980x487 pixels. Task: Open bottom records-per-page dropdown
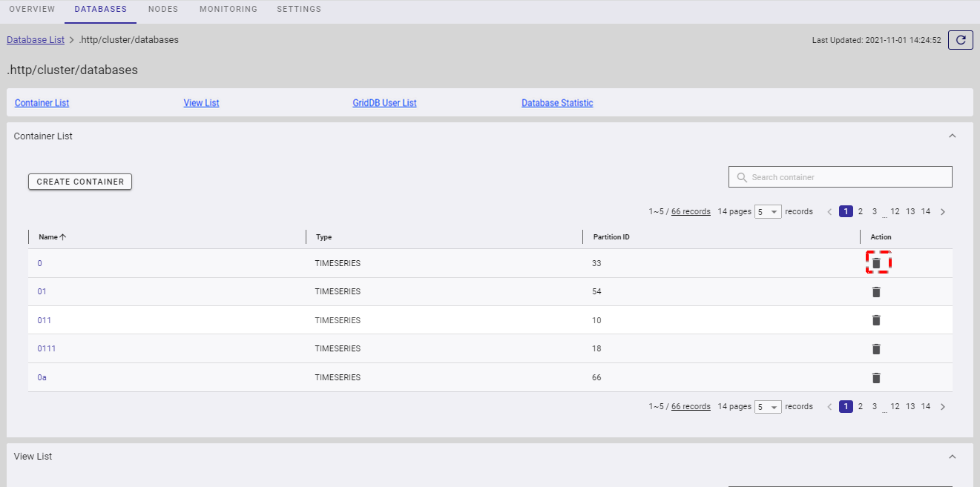pyautogui.click(x=768, y=407)
